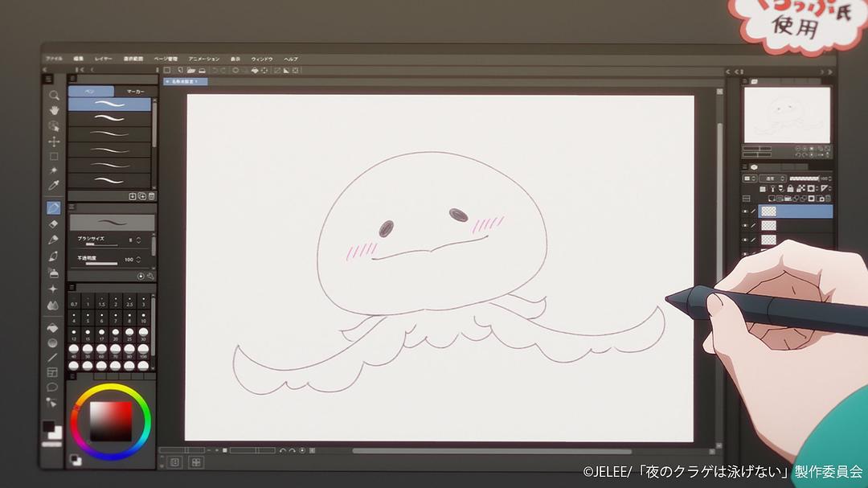This screenshot has width=868, height=488.
Task: Click the color wheel saturation square
Action: [x=111, y=421]
